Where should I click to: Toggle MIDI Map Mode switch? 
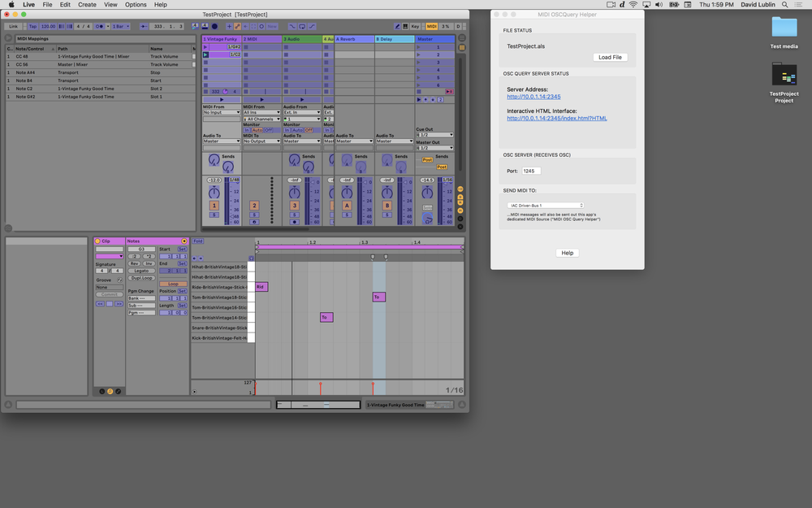[431, 26]
